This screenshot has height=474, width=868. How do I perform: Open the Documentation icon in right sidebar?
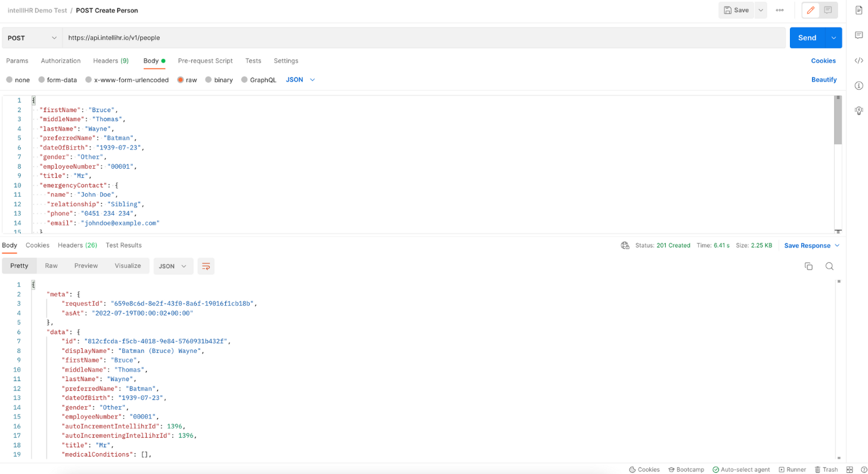pyautogui.click(x=858, y=10)
